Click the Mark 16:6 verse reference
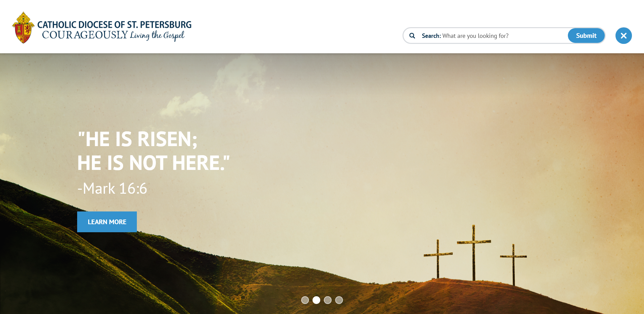 click(112, 188)
